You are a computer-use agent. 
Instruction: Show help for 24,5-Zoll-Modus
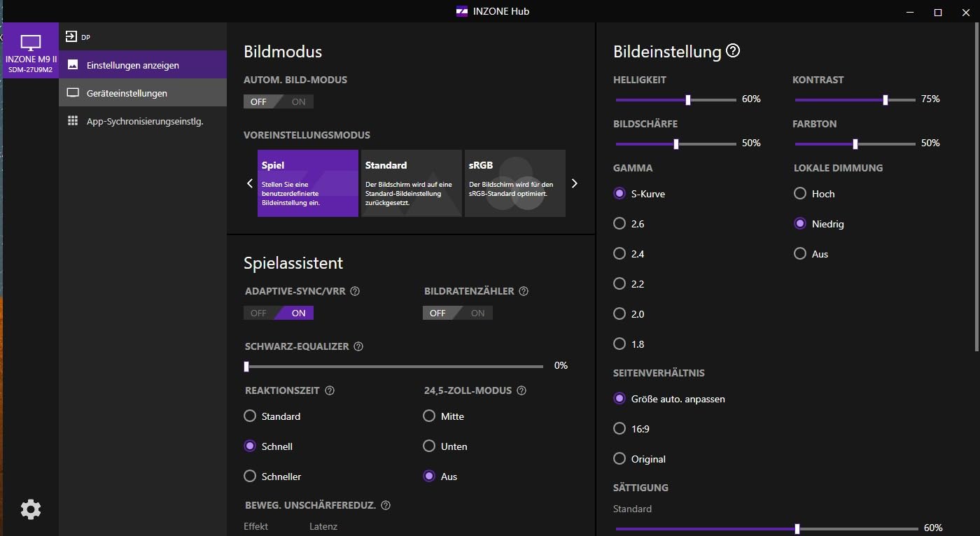[x=521, y=390]
